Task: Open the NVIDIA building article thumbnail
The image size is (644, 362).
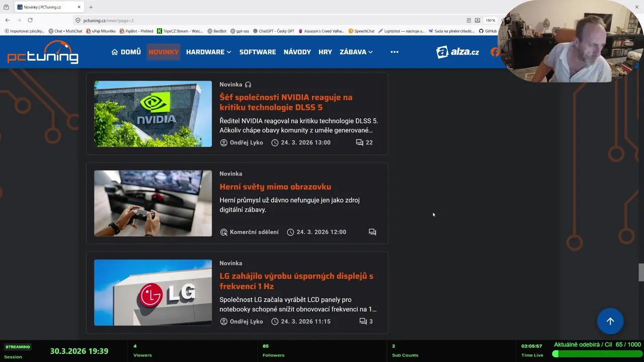Action: 153,114
